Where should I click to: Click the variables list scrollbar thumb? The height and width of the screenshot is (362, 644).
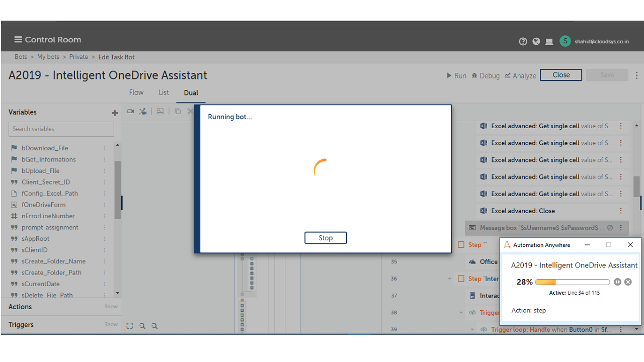pyautogui.click(x=118, y=190)
